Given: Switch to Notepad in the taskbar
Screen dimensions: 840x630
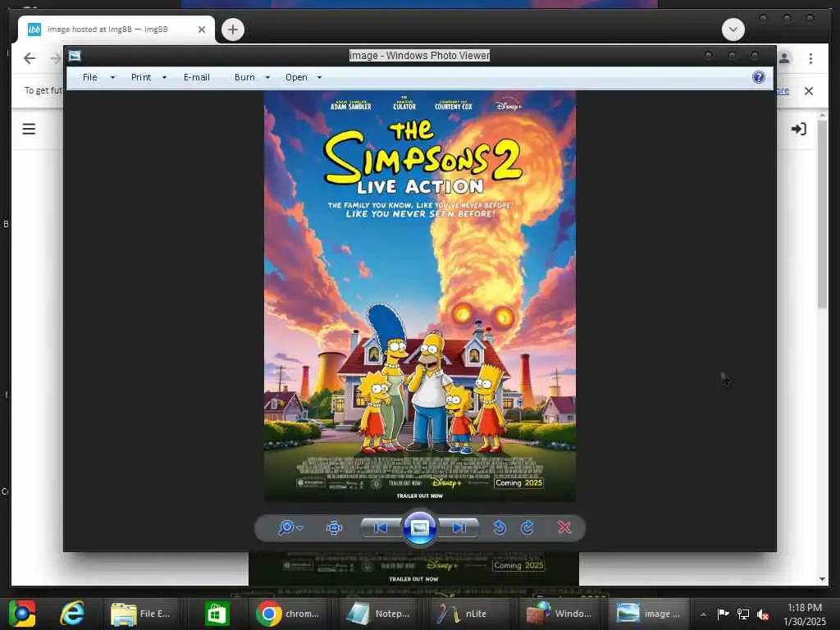Looking at the screenshot, I should tap(378, 614).
